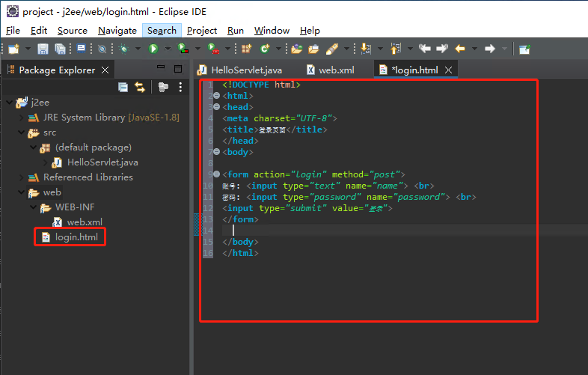Screen dimensions: 588x375
Task: Open dropdown next to New Java Class
Action: point(278,49)
